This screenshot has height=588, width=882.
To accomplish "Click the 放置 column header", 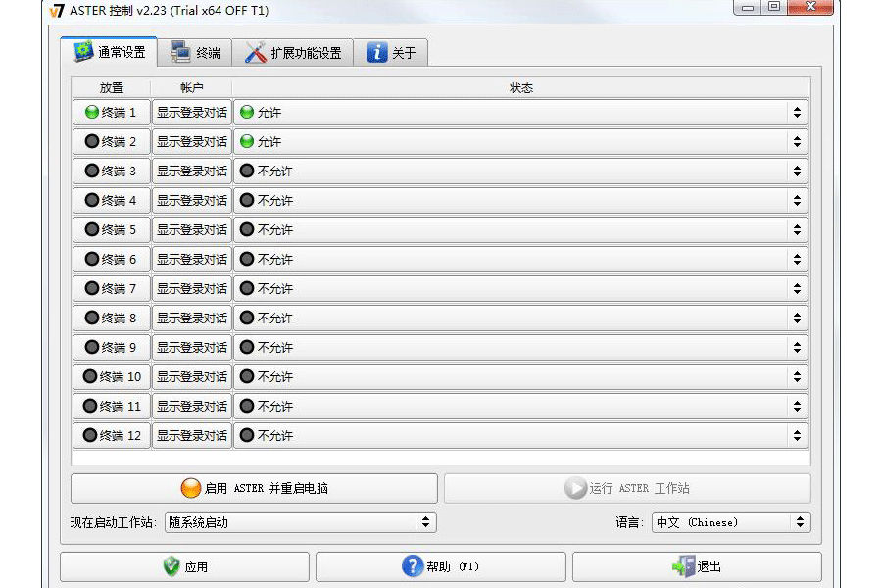I will [112, 88].
